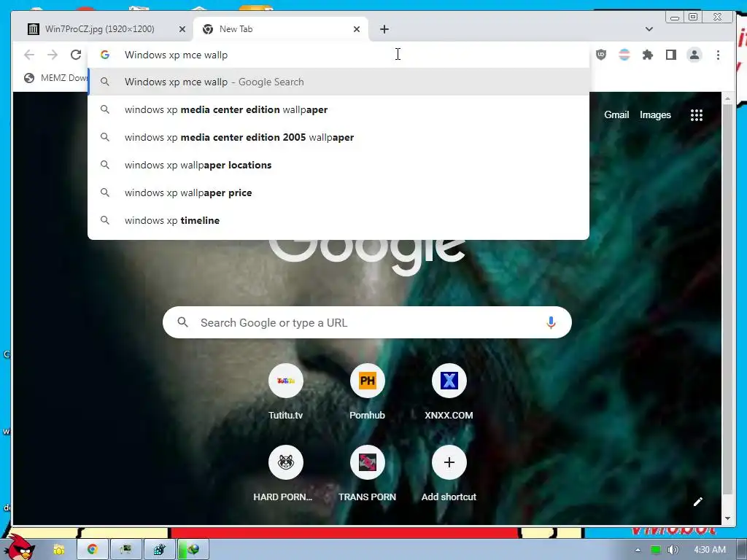Click the omnibox text 'Windows xp mce wallp'
The image size is (747, 560).
point(177,55)
